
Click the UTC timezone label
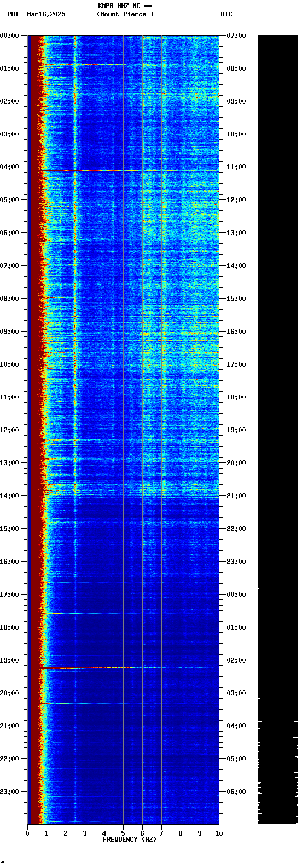coord(226,14)
